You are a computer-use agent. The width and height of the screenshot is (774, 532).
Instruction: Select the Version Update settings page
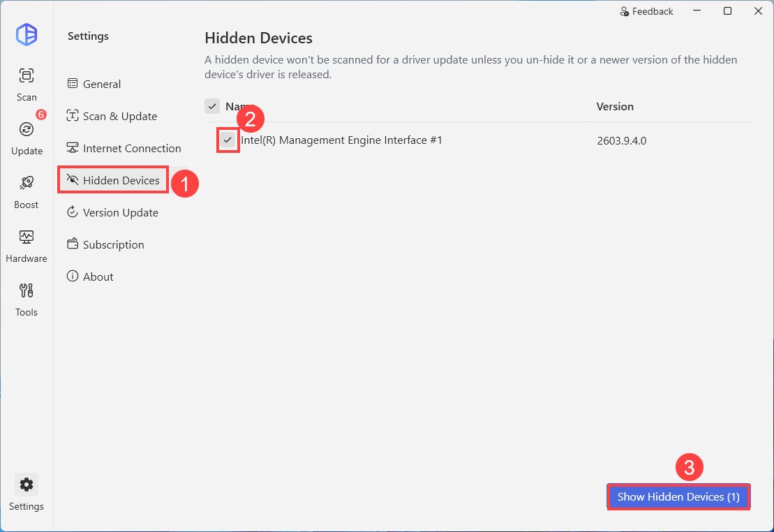tap(112, 212)
